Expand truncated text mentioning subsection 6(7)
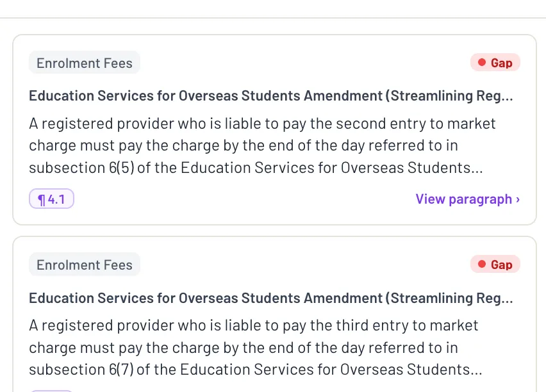Image resolution: width=546 pixels, height=392 pixels. 256,370
